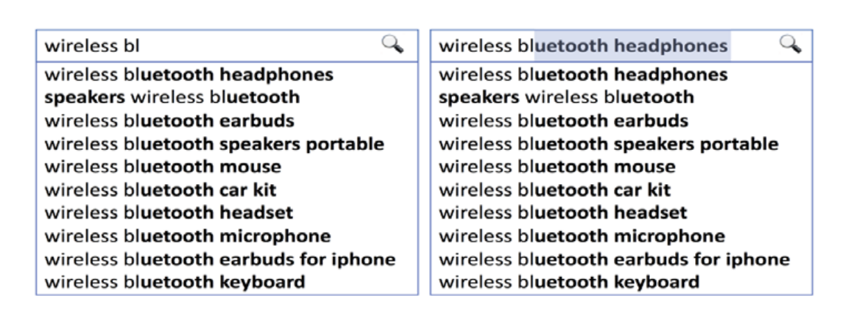The width and height of the screenshot is (868, 325).
Task: Pick "wireless bluetooth earbuds" in left list
Action: click(x=169, y=121)
